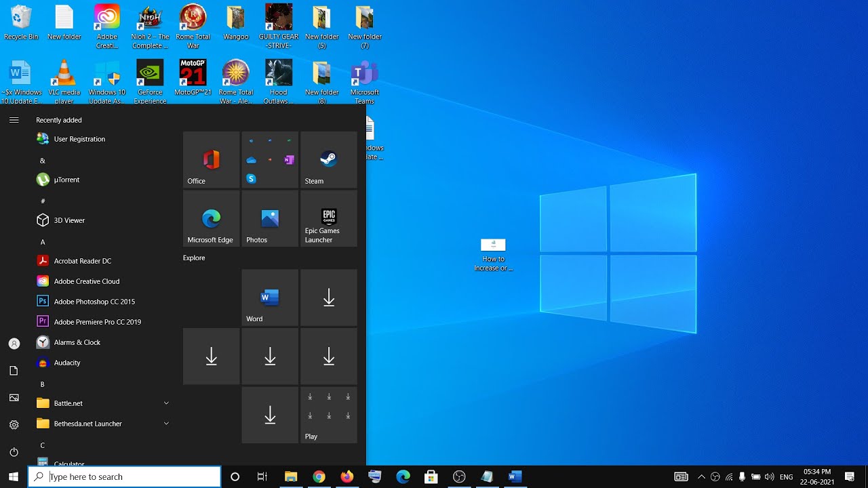Launch Steam from the Start tiles
The image size is (868, 488).
[x=328, y=159]
